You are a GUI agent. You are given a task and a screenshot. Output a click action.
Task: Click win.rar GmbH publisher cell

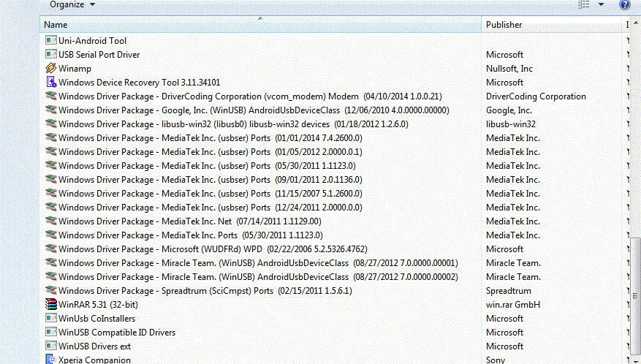[x=513, y=305]
